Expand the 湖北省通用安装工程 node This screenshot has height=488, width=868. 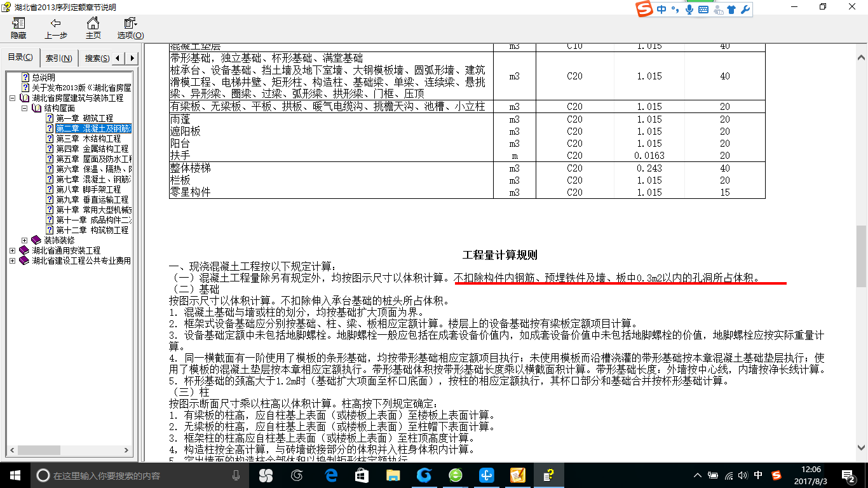point(13,251)
